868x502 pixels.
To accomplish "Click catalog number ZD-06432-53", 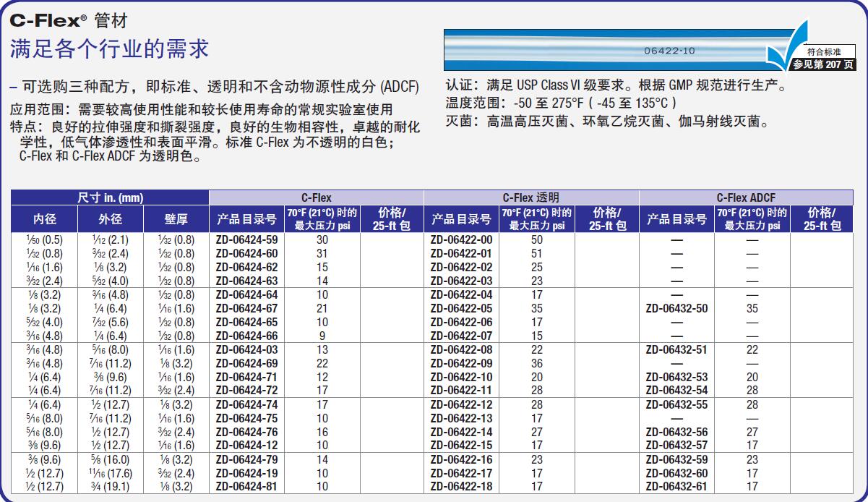I will [x=676, y=377].
